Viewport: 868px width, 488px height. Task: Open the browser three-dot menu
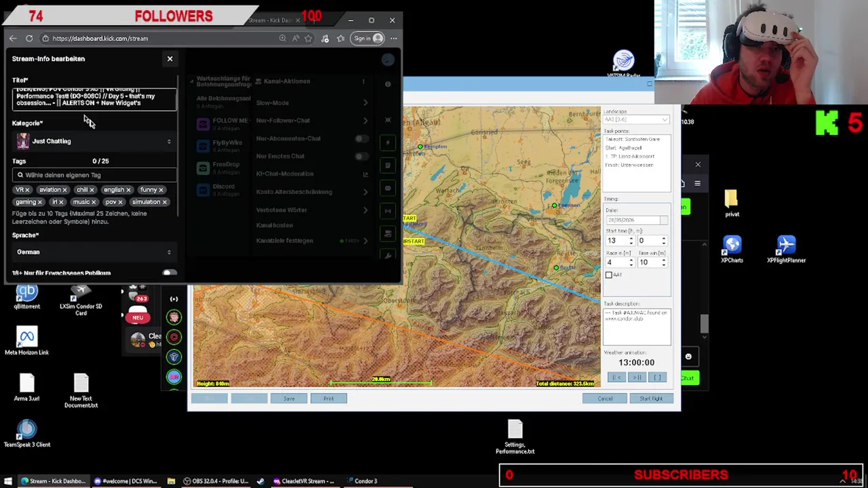pos(393,39)
